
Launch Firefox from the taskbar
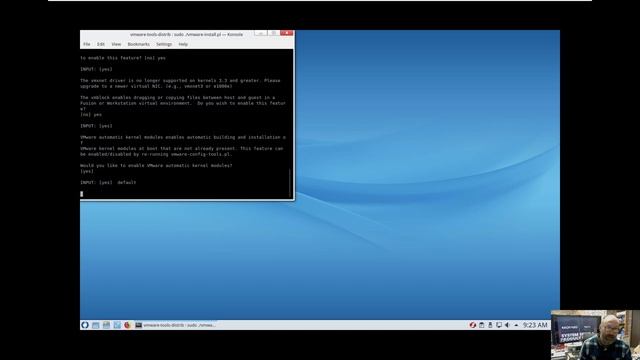pyautogui.click(x=127, y=325)
